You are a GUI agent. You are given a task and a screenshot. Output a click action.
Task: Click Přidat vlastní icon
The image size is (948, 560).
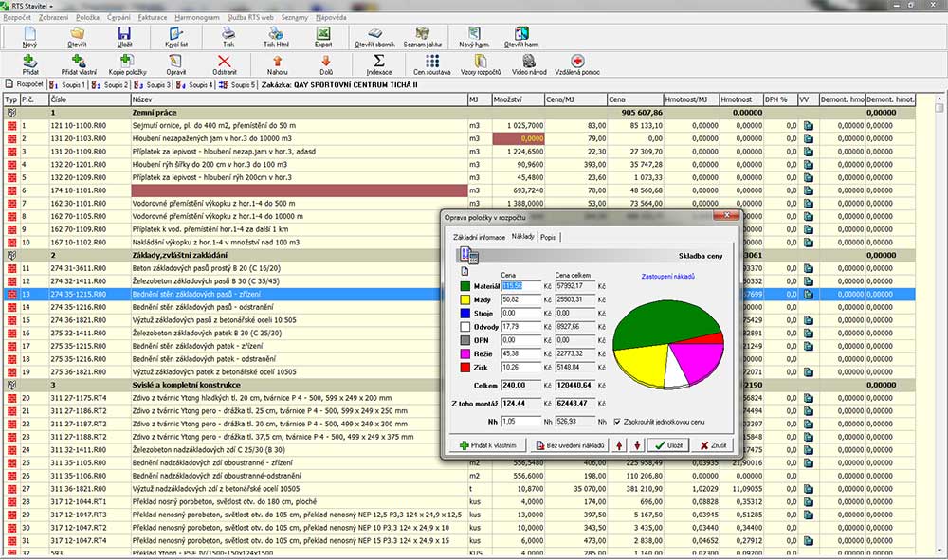79,61
